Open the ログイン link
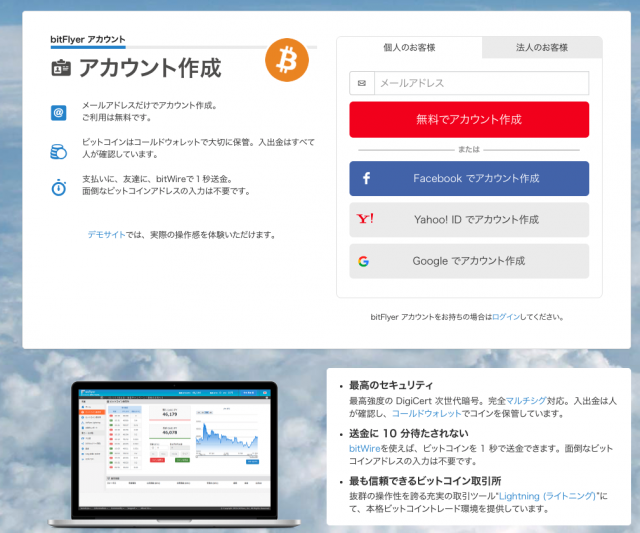This screenshot has width=640, height=533. coord(506,317)
